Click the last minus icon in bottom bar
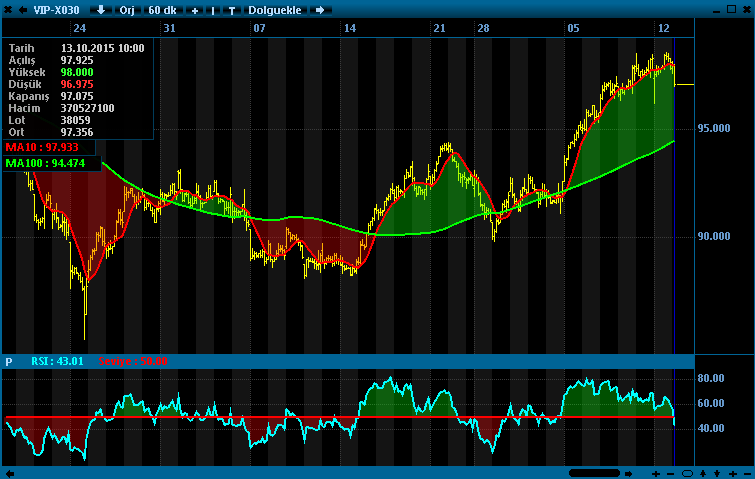 tap(747, 474)
